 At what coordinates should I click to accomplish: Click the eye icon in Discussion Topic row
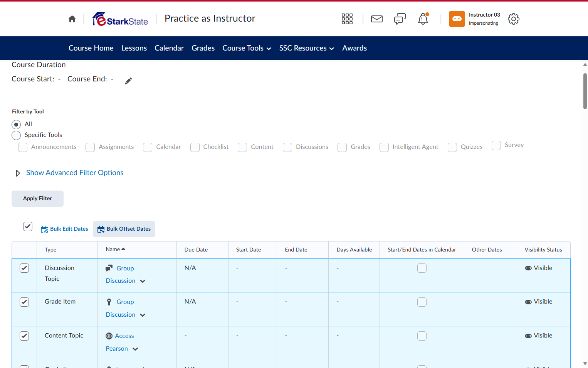point(528,268)
